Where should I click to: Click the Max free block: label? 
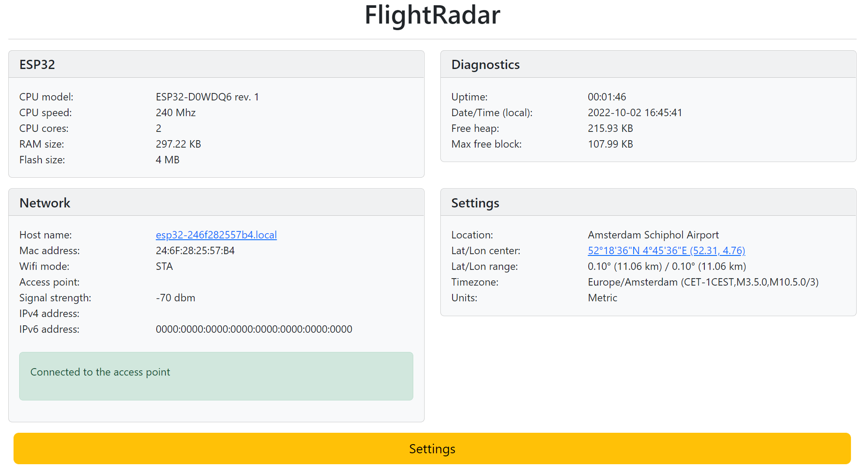point(486,144)
